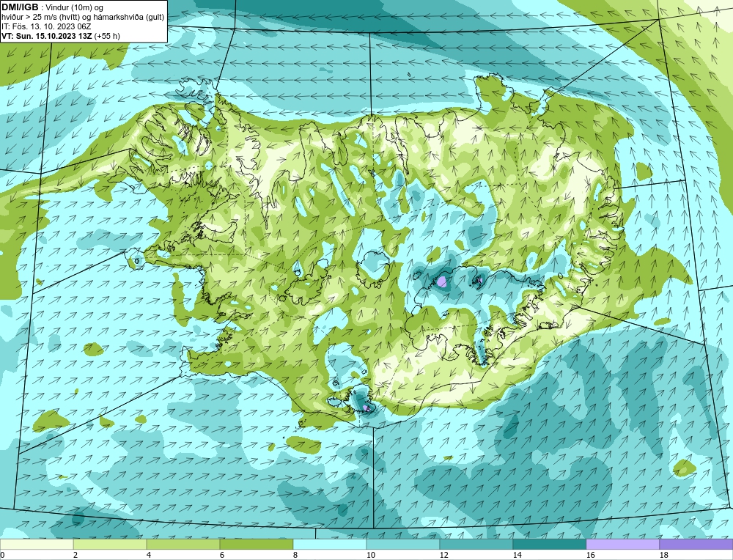Click the legend label '16'
733x560 pixels.
(590, 555)
